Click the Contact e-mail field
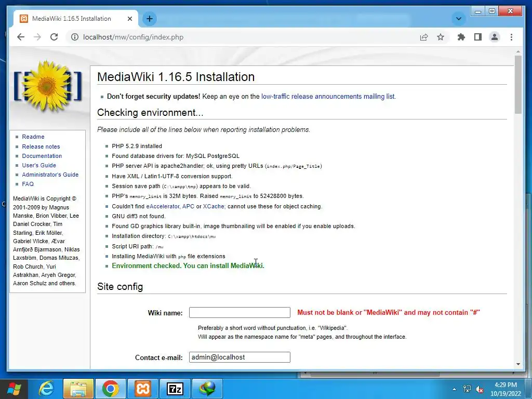The image size is (532, 399). (x=240, y=357)
